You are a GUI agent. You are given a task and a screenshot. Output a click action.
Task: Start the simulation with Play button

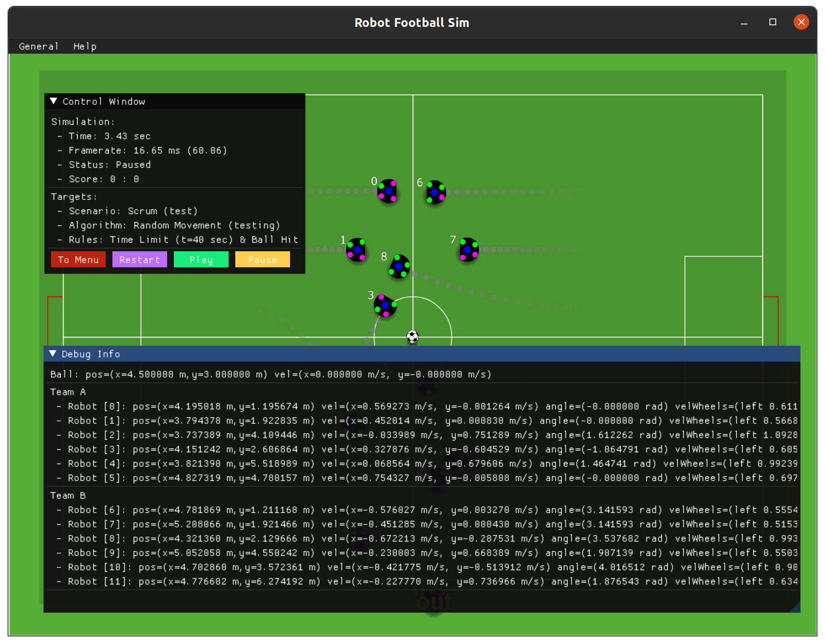(201, 260)
